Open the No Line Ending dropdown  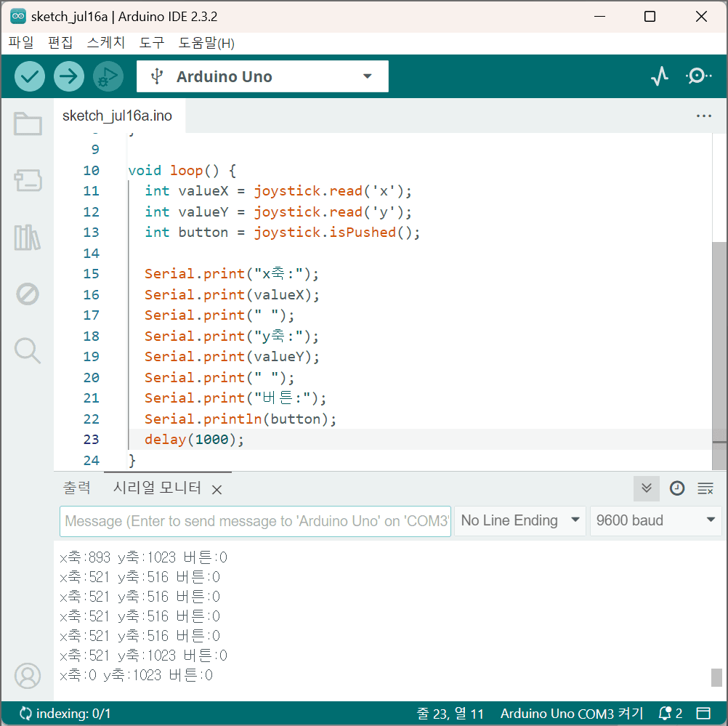coord(519,520)
